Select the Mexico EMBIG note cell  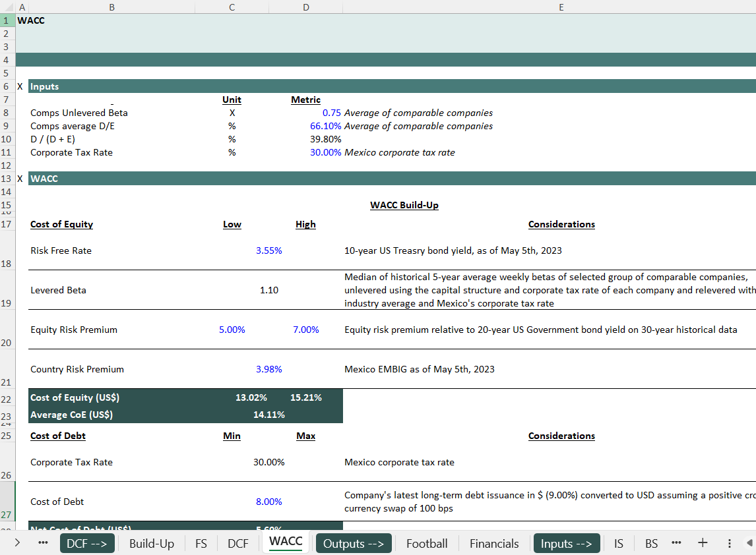(x=420, y=369)
